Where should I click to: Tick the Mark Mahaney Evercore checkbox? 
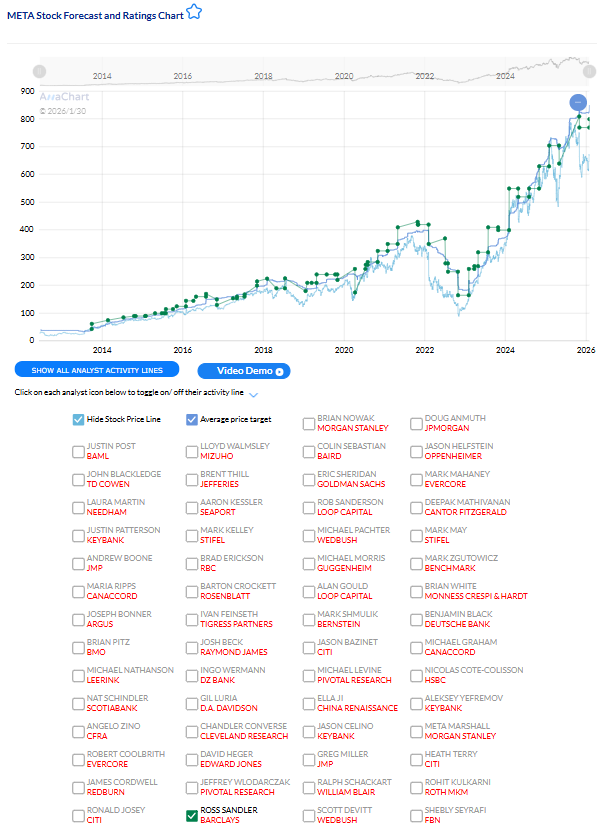[x=416, y=479]
